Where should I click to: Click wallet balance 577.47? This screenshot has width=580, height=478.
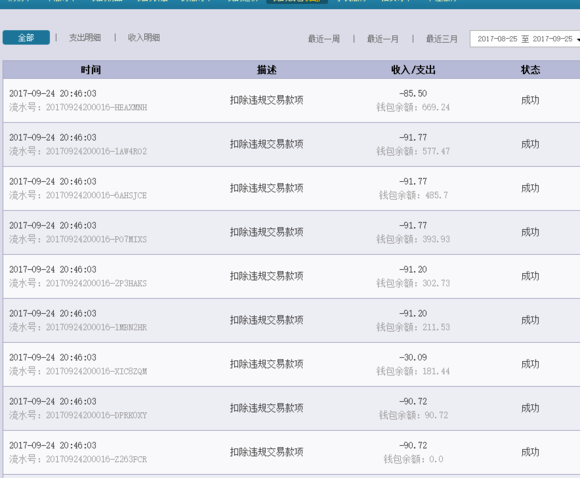coord(436,151)
